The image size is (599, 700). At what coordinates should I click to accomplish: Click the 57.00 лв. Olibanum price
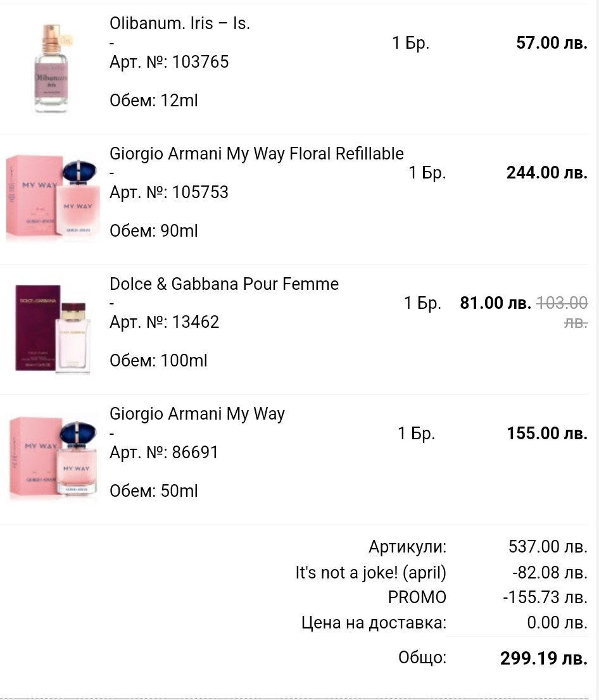pyautogui.click(x=551, y=42)
